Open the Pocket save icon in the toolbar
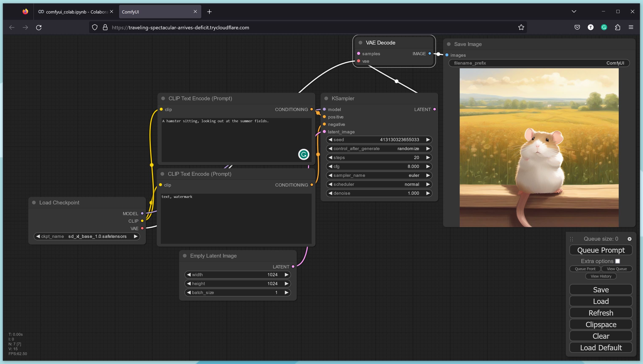This screenshot has height=364, width=643. (x=577, y=27)
